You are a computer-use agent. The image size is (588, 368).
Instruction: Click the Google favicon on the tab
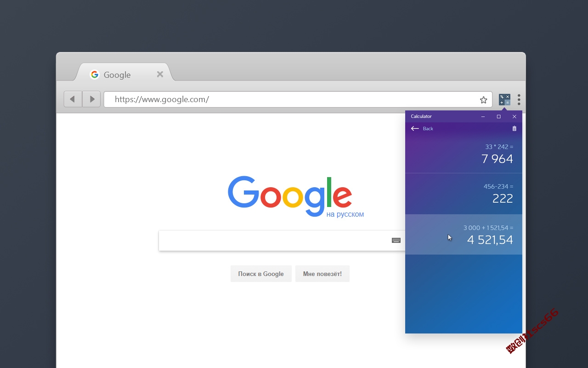(x=95, y=75)
